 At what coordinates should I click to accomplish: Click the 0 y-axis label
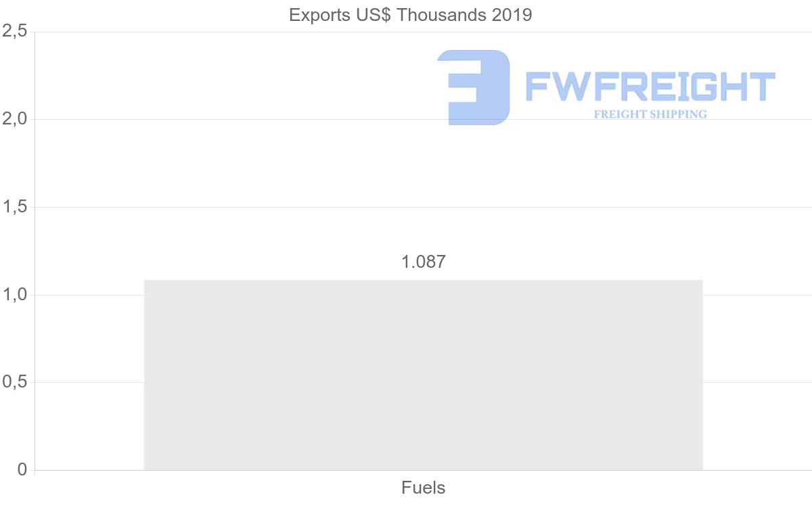22,469
